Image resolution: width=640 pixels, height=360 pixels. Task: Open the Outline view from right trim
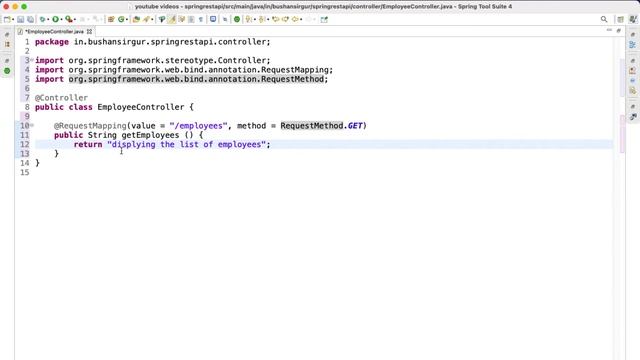(x=633, y=44)
